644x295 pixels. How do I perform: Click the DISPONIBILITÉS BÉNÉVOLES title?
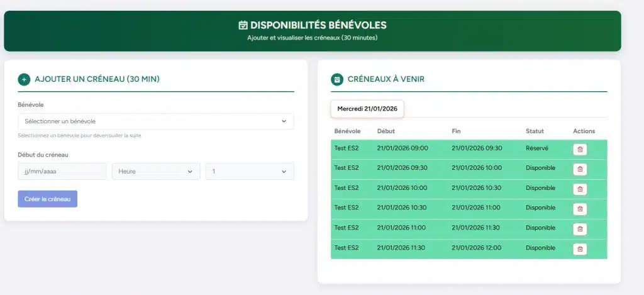[x=318, y=25]
